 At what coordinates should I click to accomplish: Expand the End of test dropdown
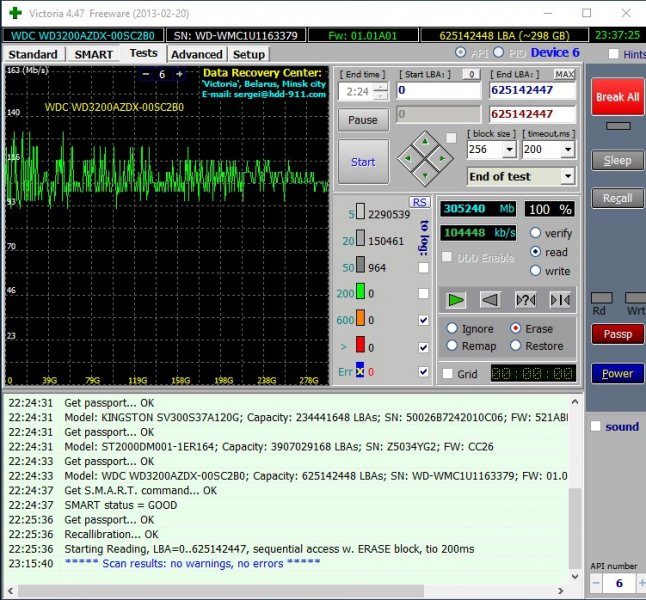[x=568, y=177]
